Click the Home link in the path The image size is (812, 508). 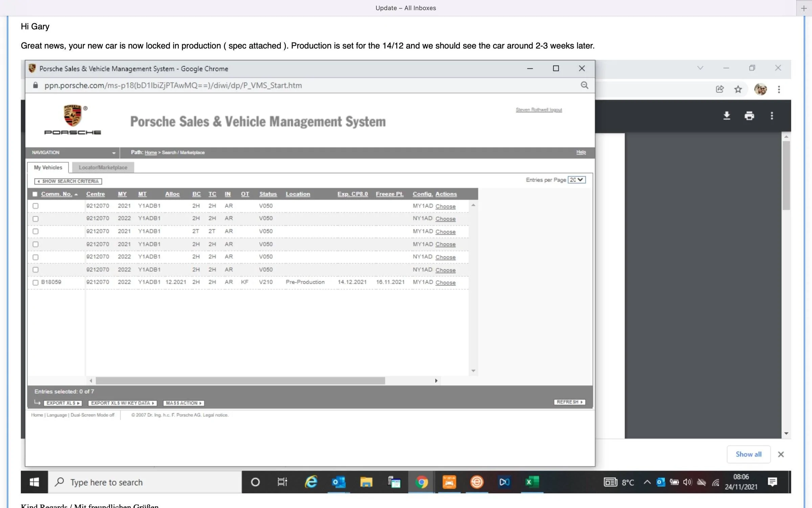[x=151, y=153]
